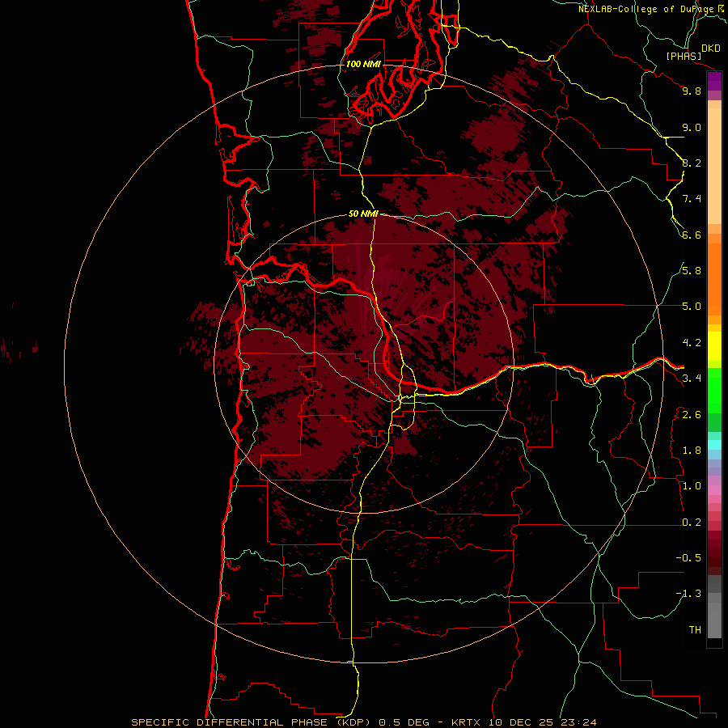This screenshot has width=728, height=728.
Task: Click the 8.2 color scale value
Action: pyautogui.click(x=692, y=163)
